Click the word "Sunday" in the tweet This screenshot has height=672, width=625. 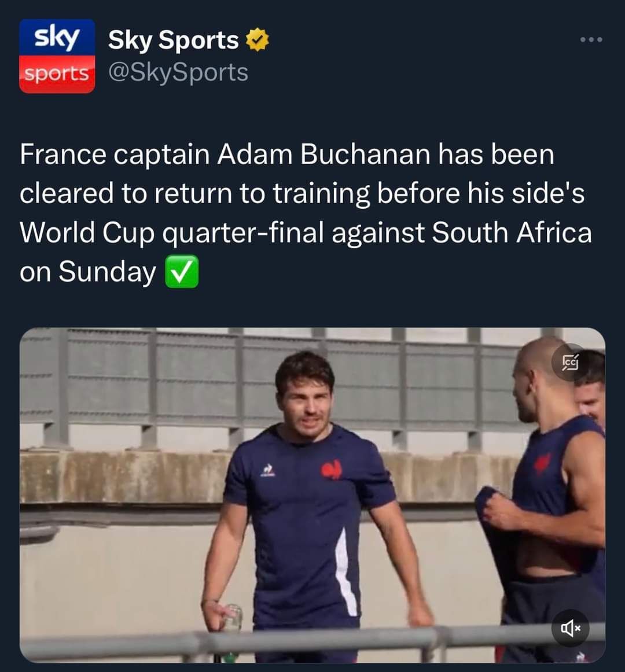(x=108, y=272)
